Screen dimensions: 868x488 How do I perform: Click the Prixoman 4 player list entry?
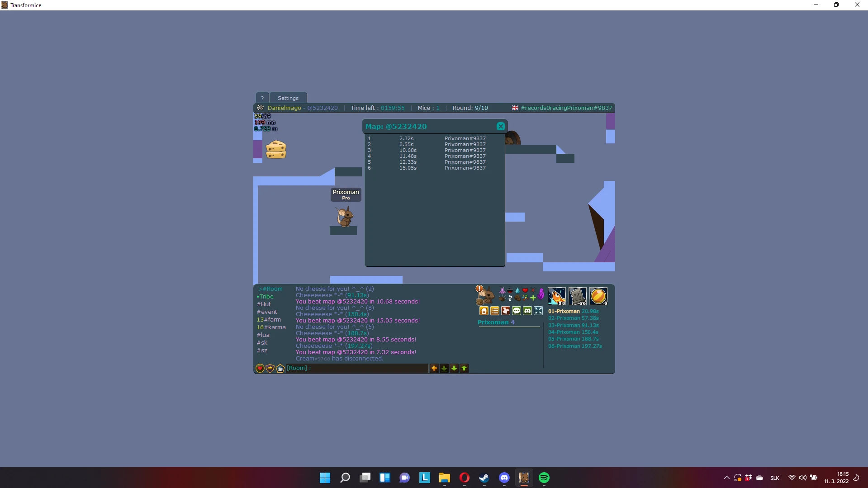point(496,322)
